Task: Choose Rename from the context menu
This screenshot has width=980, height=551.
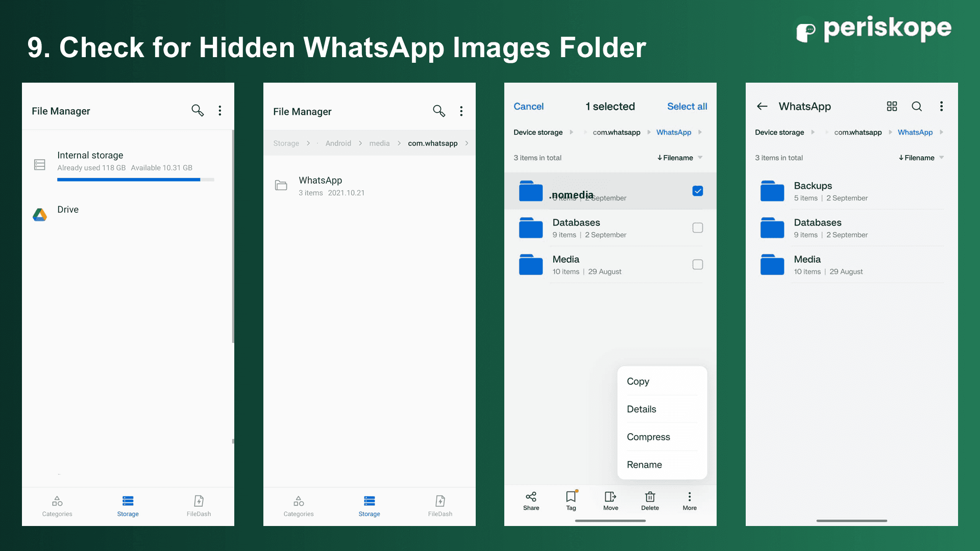Action: point(644,464)
